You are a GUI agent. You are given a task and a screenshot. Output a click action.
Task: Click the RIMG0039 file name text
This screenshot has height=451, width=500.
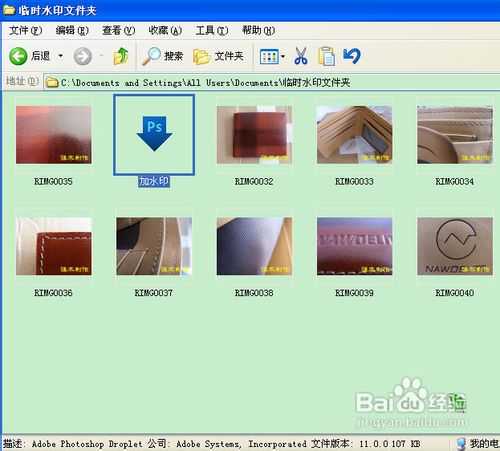click(354, 293)
